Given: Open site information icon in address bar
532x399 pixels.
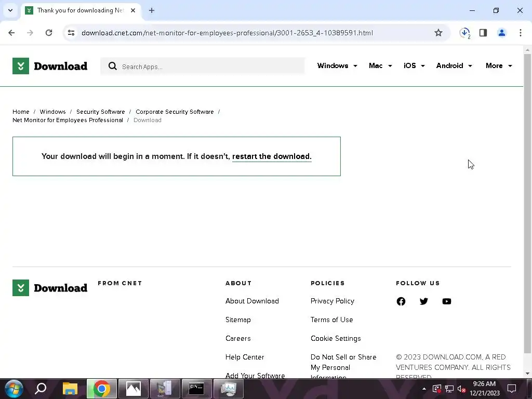Looking at the screenshot, I should coord(71,33).
